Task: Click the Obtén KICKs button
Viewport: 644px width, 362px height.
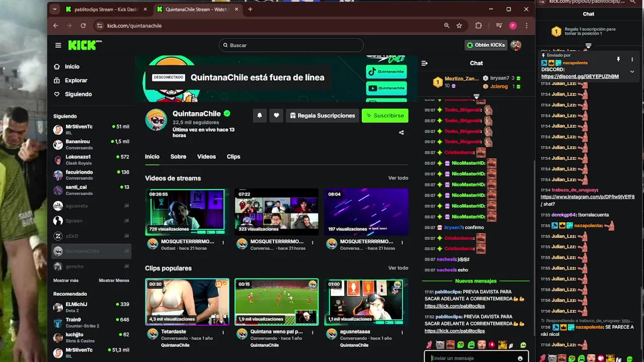Action: pos(486,45)
